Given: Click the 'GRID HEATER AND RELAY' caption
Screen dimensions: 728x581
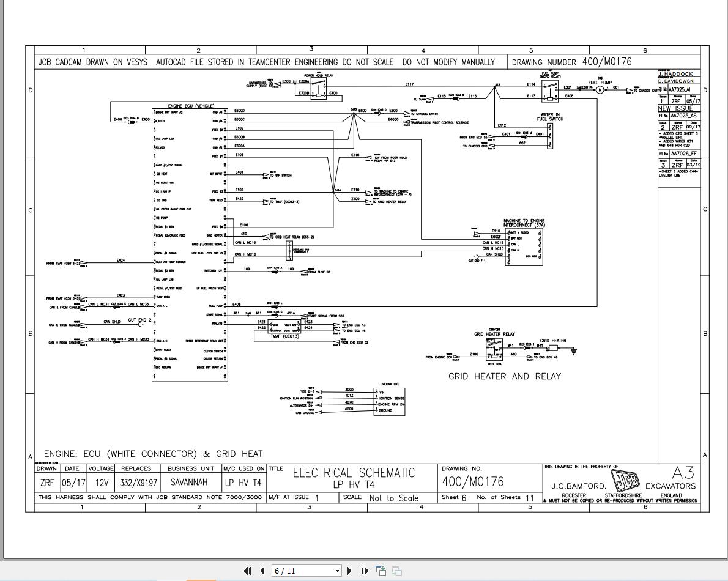Looking at the screenshot, I should (x=505, y=376).
